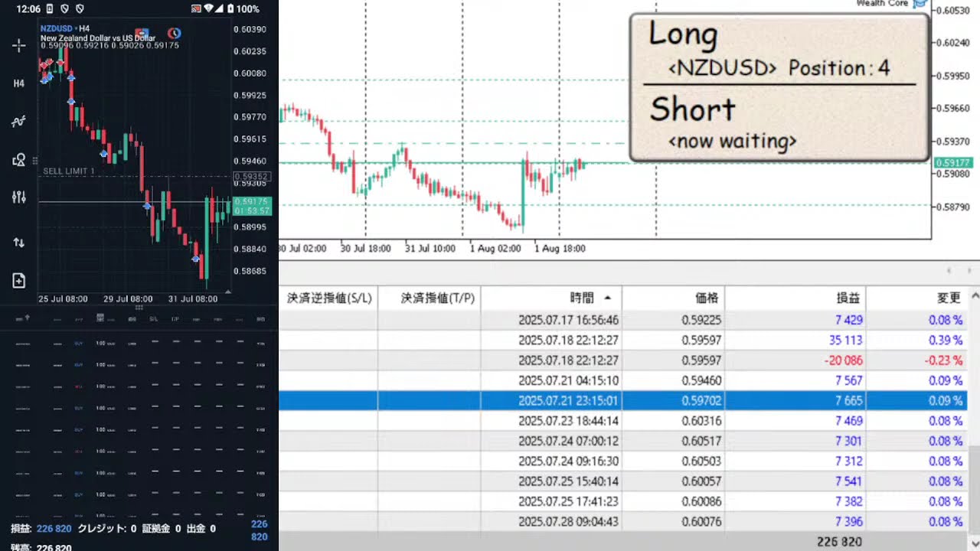
Task: Select the crosshair tool in sidebar
Action: [19, 46]
